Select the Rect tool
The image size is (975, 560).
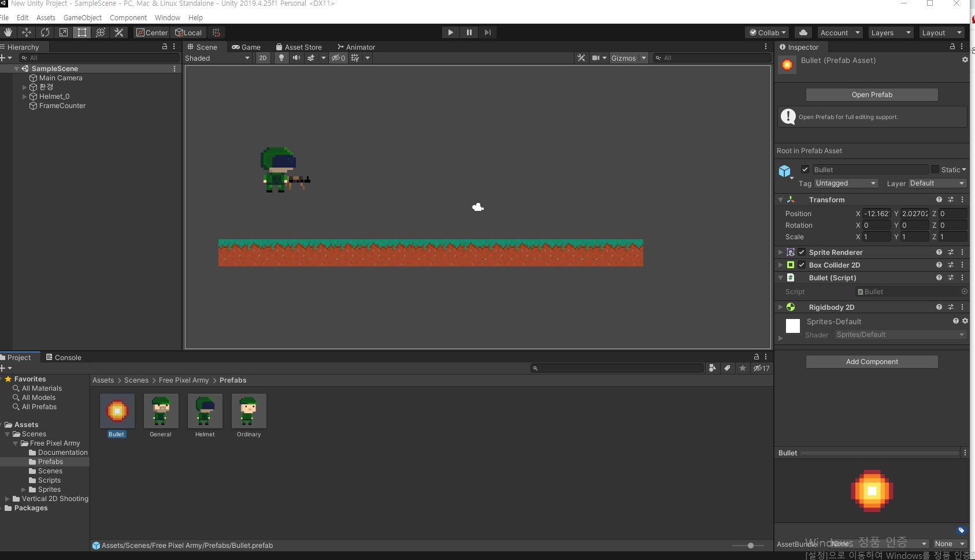(82, 32)
